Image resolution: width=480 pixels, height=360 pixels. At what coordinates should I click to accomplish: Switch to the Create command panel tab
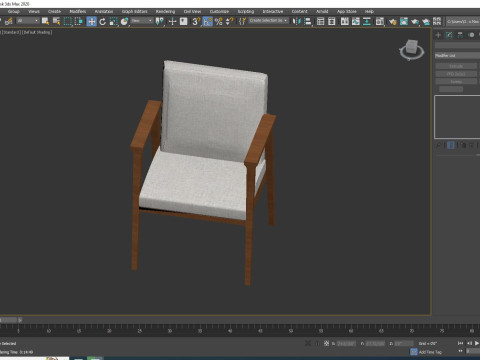pos(438,35)
